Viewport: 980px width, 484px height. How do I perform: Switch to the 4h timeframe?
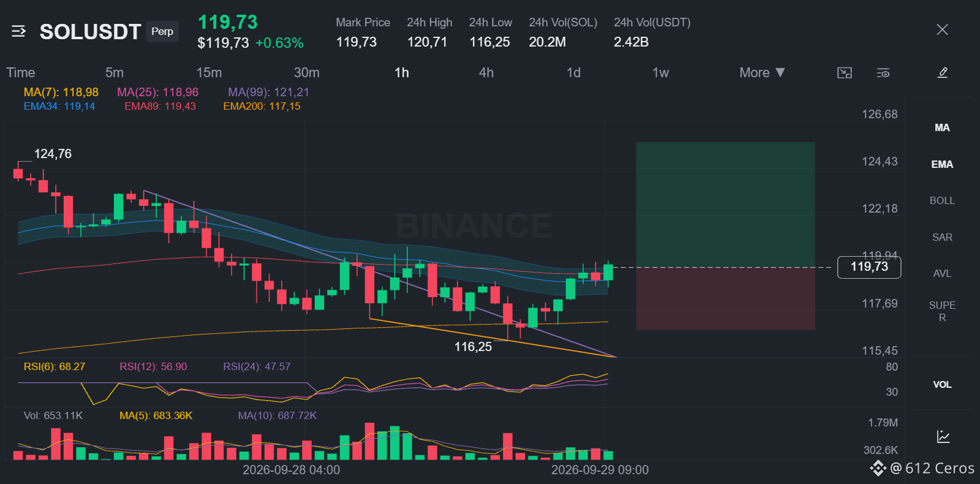point(486,72)
